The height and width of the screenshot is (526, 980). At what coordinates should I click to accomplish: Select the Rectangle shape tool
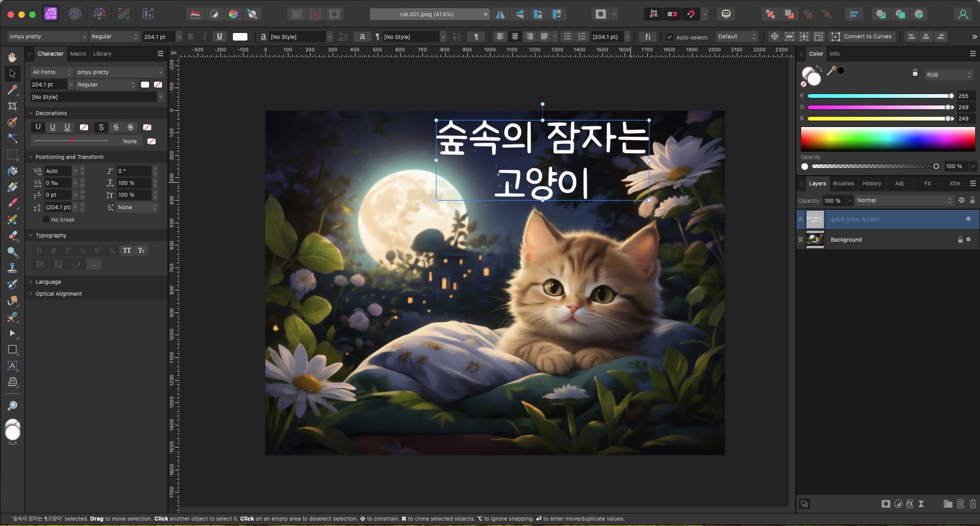tap(12, 350)
